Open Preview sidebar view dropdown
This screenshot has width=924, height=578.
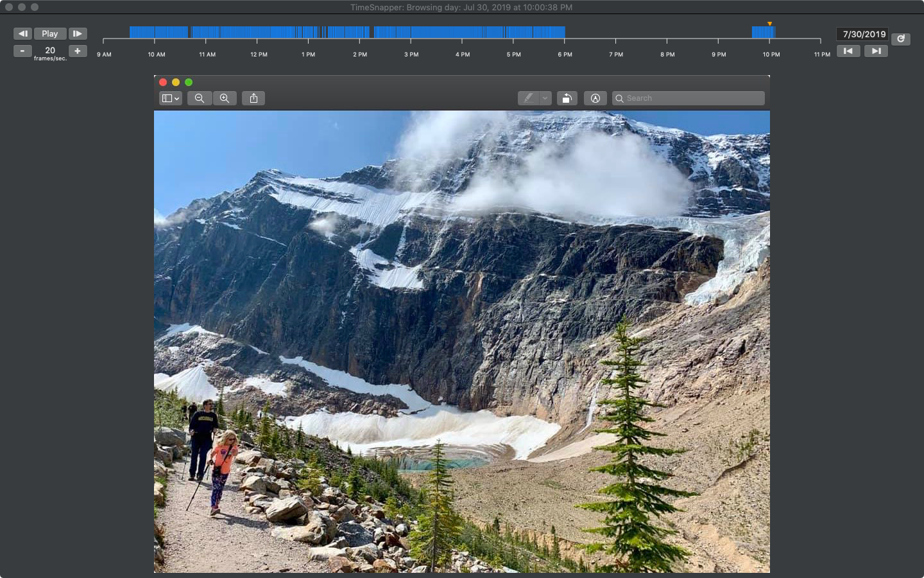(170, 98)
